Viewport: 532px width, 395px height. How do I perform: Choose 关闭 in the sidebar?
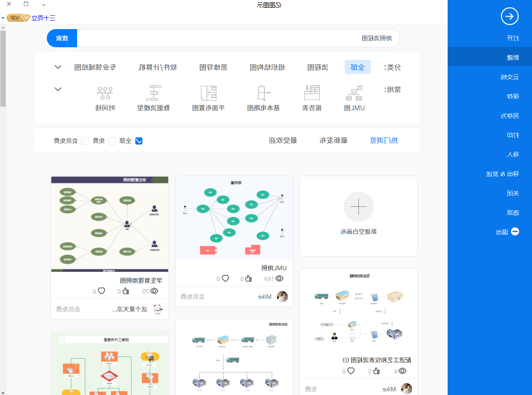[x=513, y=193]
